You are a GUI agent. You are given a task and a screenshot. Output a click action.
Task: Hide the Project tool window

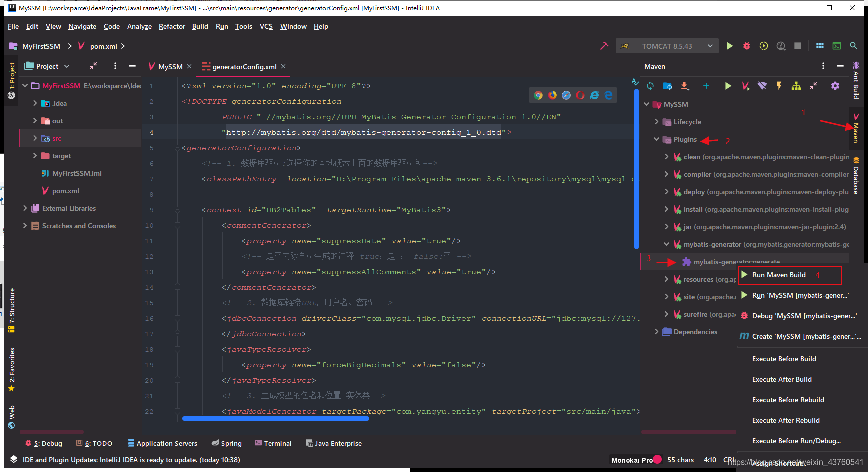[132, 66]
